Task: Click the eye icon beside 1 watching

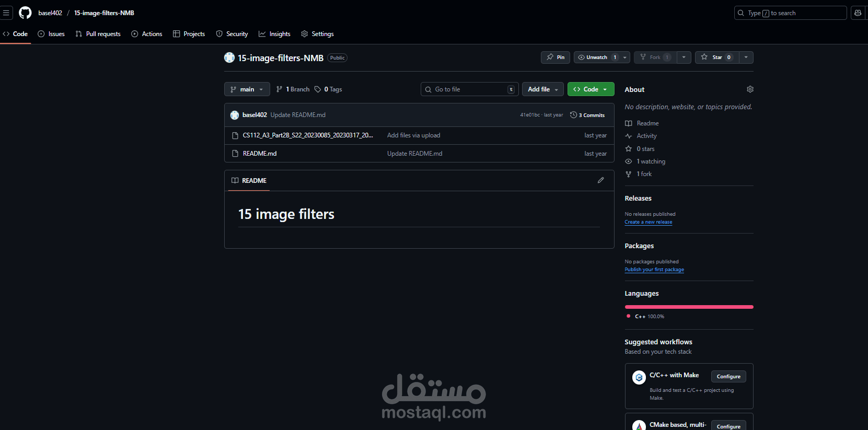Action: click(x=629, y=161)
